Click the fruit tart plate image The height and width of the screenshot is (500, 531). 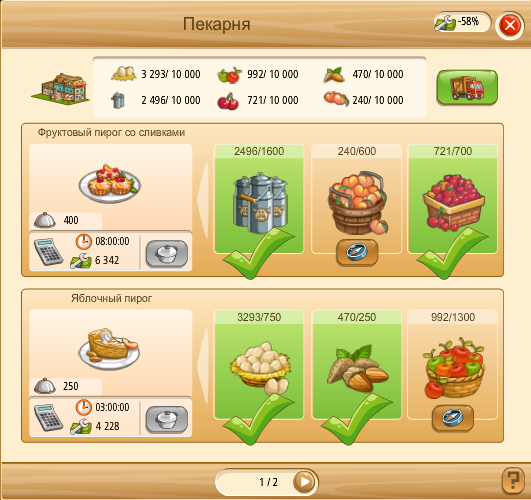pyautogui.click(x=110, y=183)
